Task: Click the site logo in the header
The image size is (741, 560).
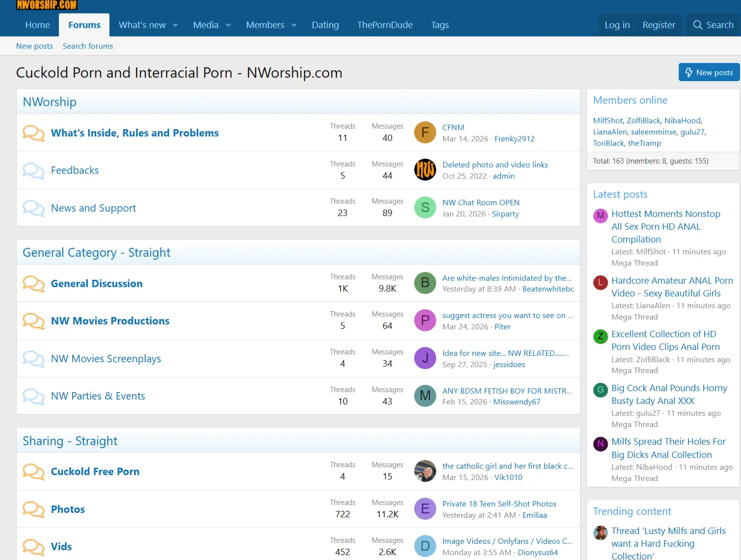Action: (x=47, y=5)
